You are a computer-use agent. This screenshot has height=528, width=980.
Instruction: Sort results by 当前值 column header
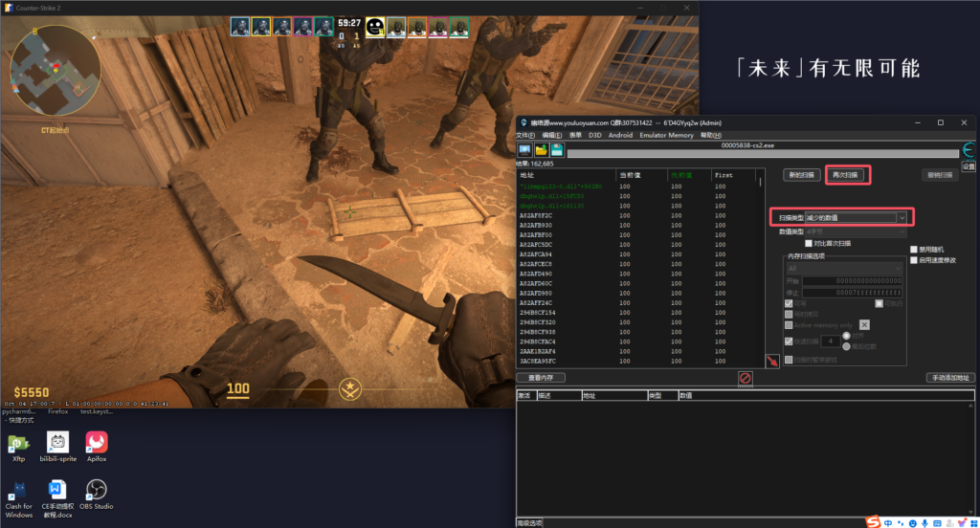pos(641,175)
